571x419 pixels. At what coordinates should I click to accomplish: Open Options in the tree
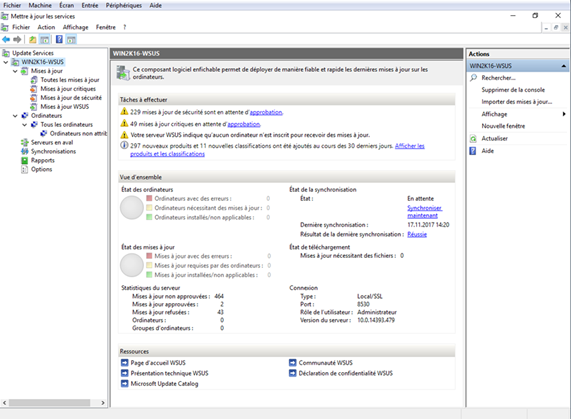click(x=42, y=169)
